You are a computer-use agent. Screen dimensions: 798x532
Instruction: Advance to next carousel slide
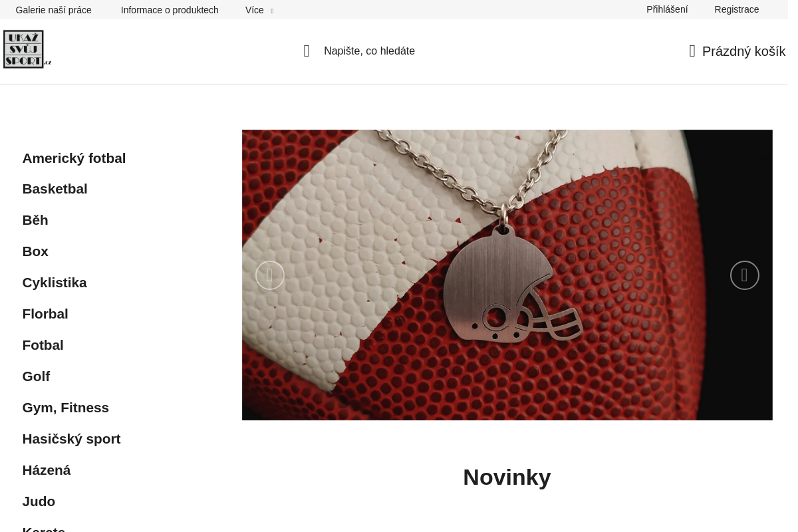point(745,275)
